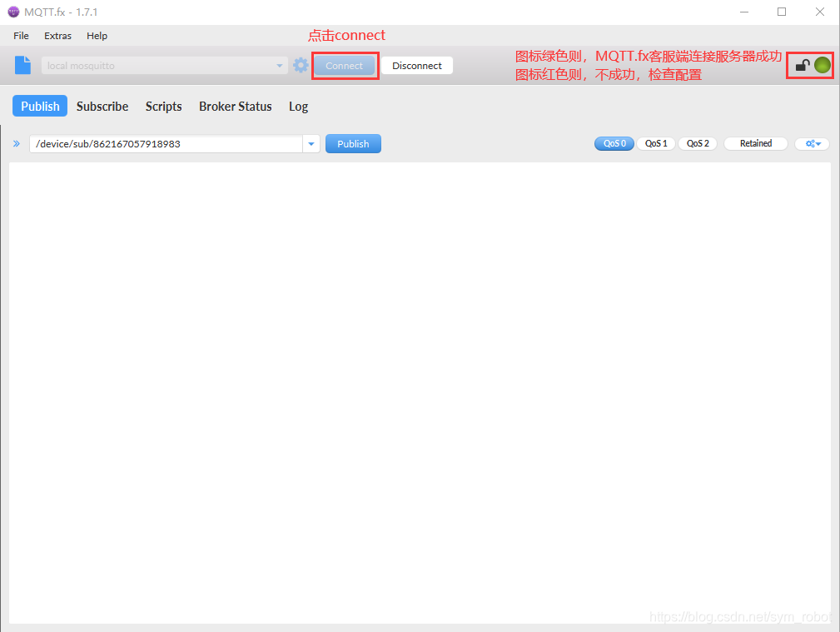840x632 pixels.
Task: Click the unlocked padlock TLS indicator
Action: pos(802,66)
